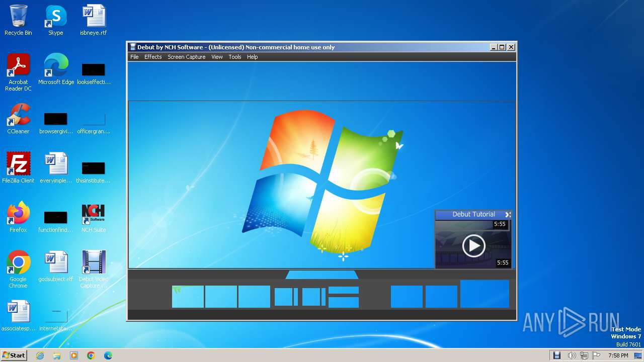Select the NCH Suite shortcut
This screenshot has width=644, height=362.
click(x=94, y=217)
